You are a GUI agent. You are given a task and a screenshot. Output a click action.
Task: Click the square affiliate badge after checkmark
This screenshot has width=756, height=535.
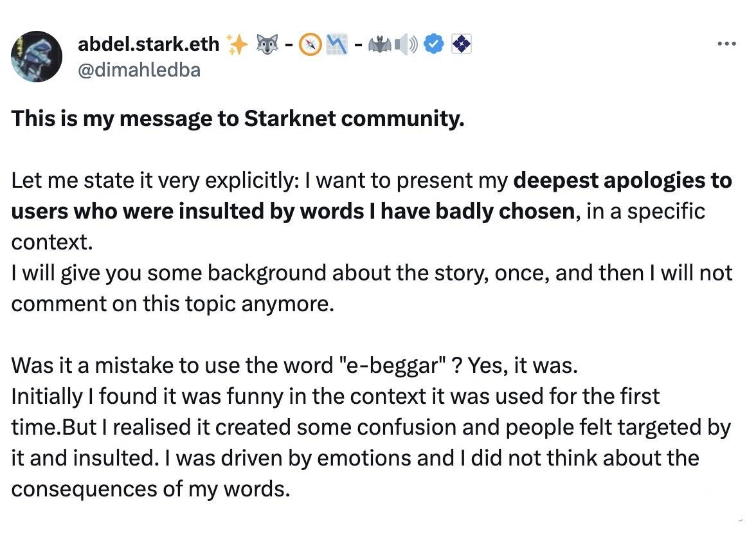coord(462,44)
